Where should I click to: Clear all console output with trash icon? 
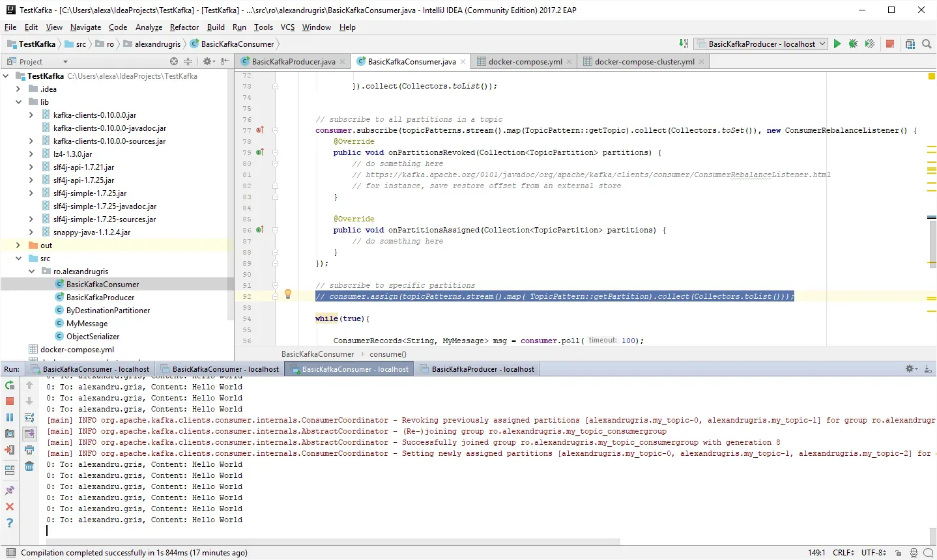tap(29, 466)
